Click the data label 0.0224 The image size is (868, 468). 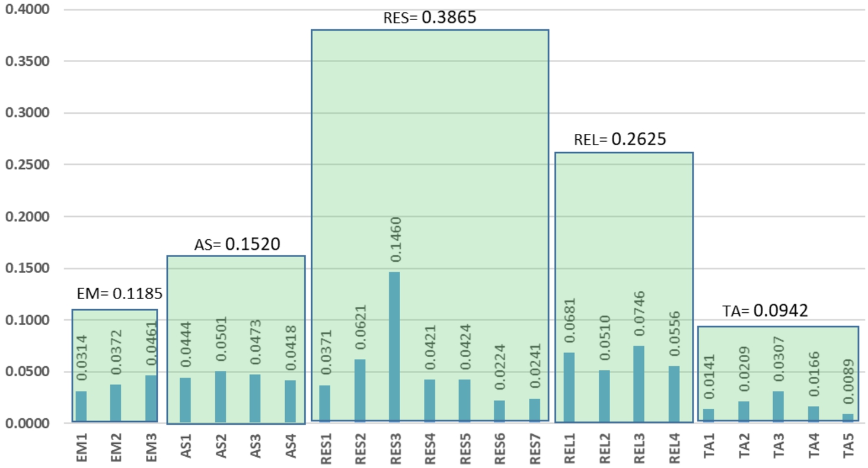pos(500,367)
